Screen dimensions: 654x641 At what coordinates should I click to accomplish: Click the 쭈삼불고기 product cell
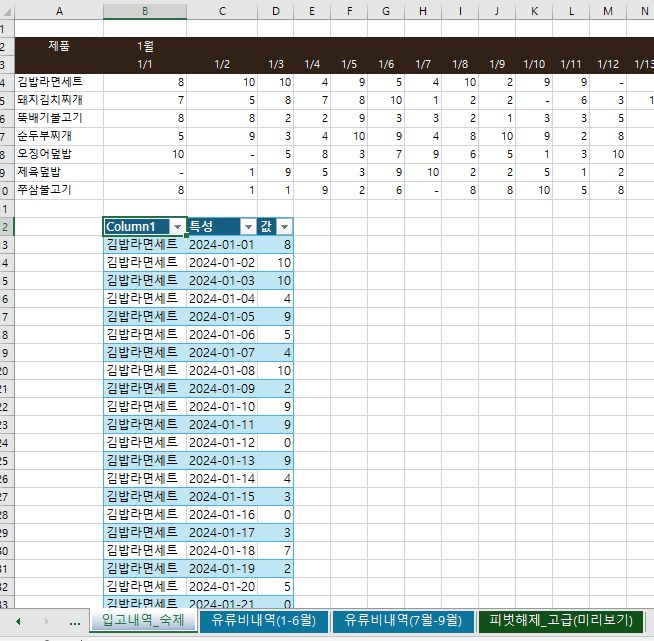(x=59, y=190)
